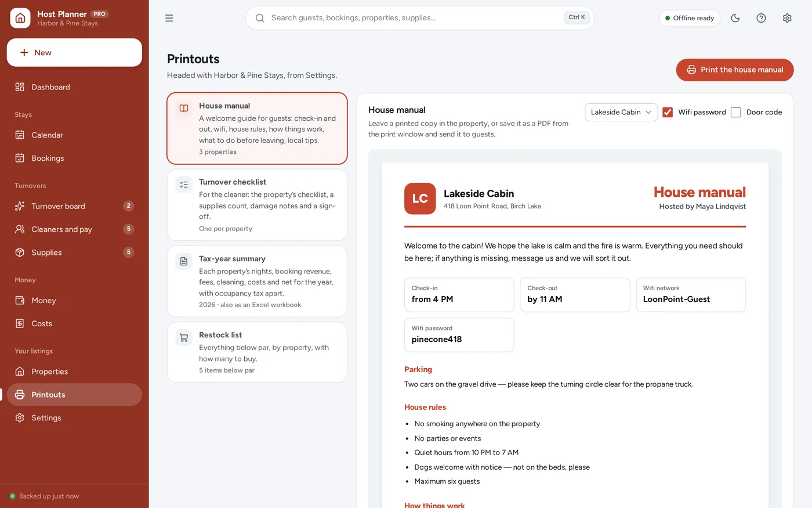This screenshot has width=812, height=508.
Task: Select the Restock list printout card
Action: pos(257,352)
